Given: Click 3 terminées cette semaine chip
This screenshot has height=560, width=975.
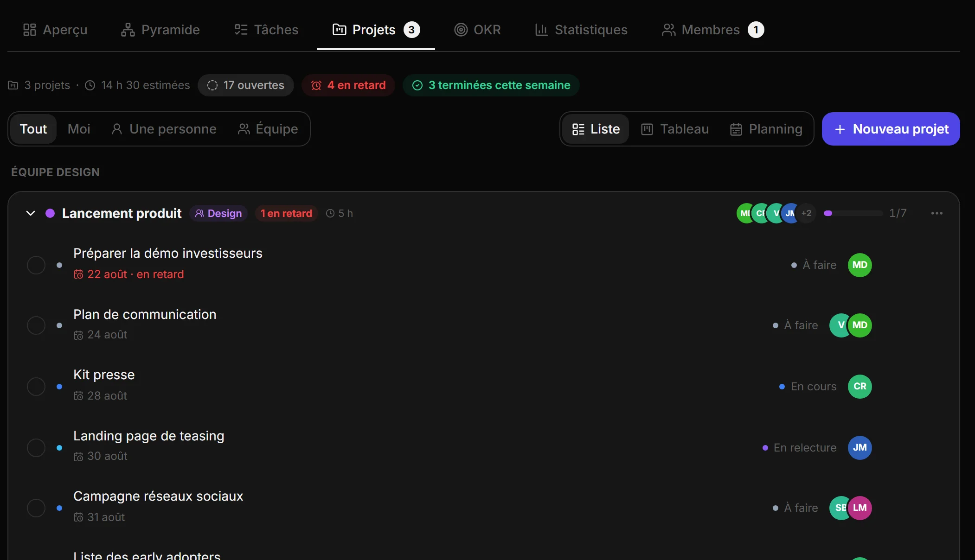Looking at the screenshot, I should click(x=491, y=85).
